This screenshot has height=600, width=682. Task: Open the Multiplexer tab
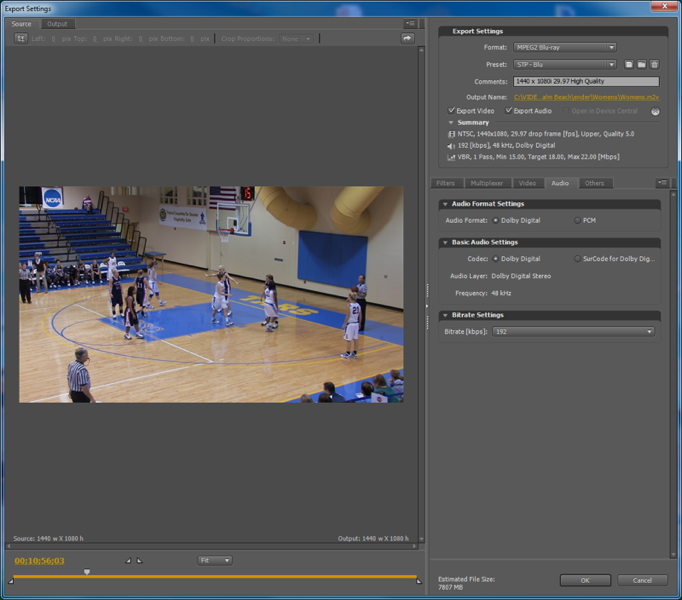pyautogui.click(x=487, y=183)
